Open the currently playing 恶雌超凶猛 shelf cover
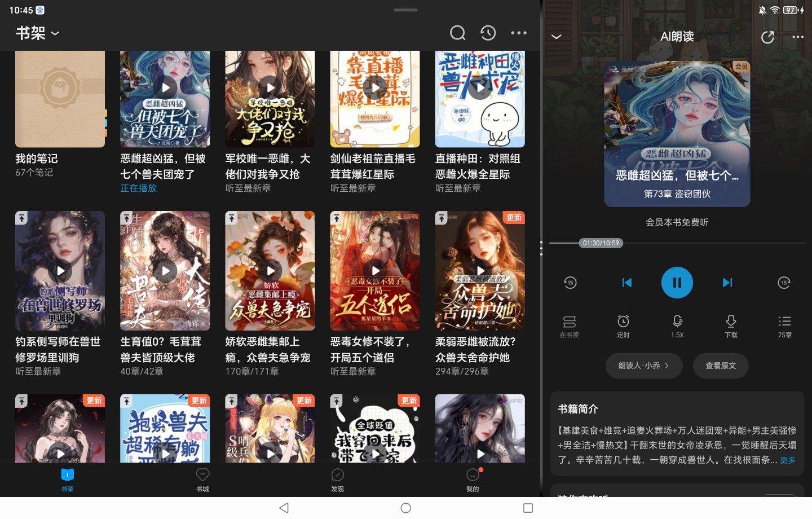The width and height of the screenshot is (812, 519). tap(165, 99)
